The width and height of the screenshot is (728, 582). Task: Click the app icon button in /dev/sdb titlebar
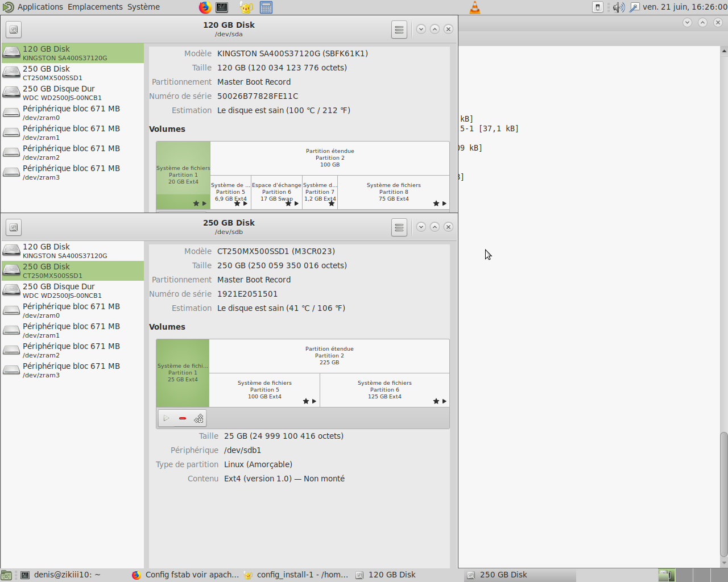14,227
